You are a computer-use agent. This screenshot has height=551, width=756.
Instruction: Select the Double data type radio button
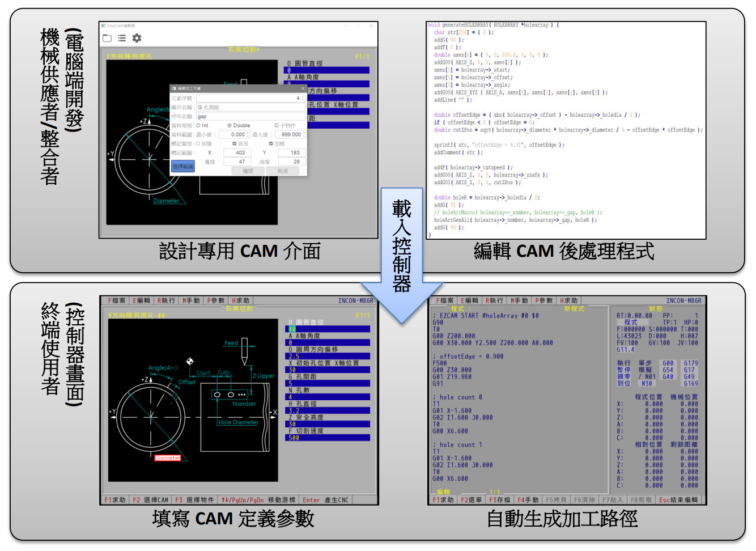230,126
